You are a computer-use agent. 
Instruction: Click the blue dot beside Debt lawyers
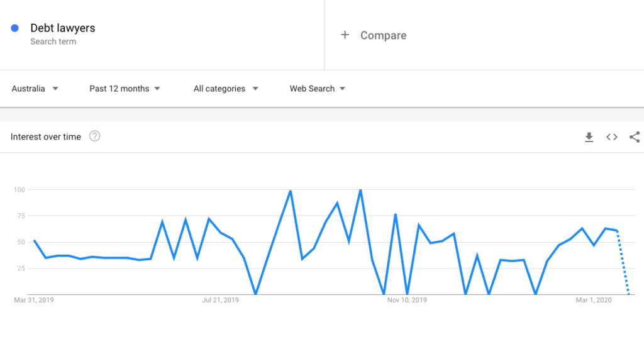coord(15,28)
